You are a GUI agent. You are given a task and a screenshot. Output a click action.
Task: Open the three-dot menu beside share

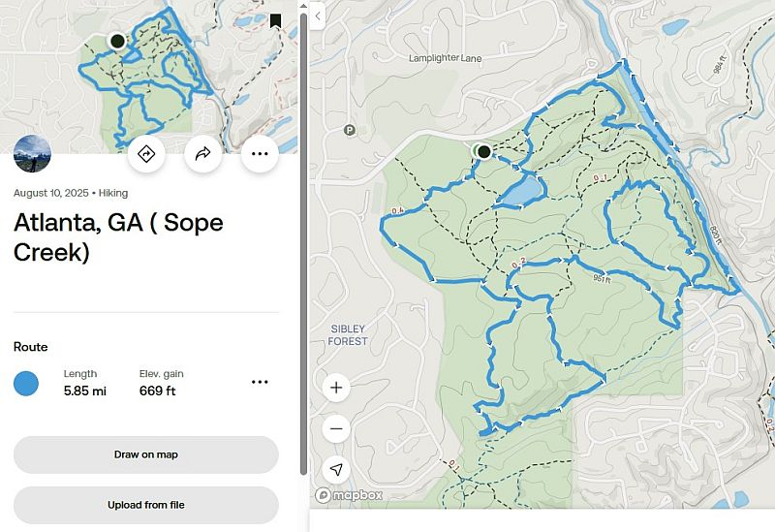260,153
